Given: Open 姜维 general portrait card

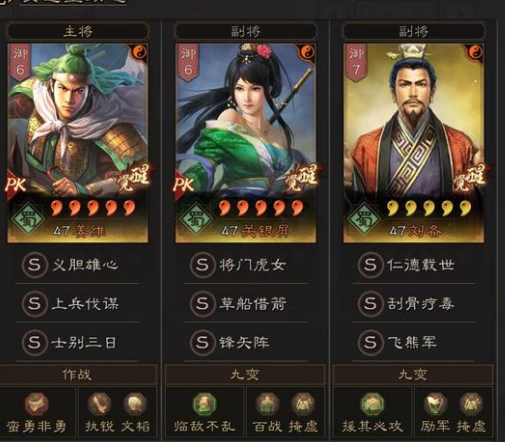Looking at the screenshot, I should (78, 143).
